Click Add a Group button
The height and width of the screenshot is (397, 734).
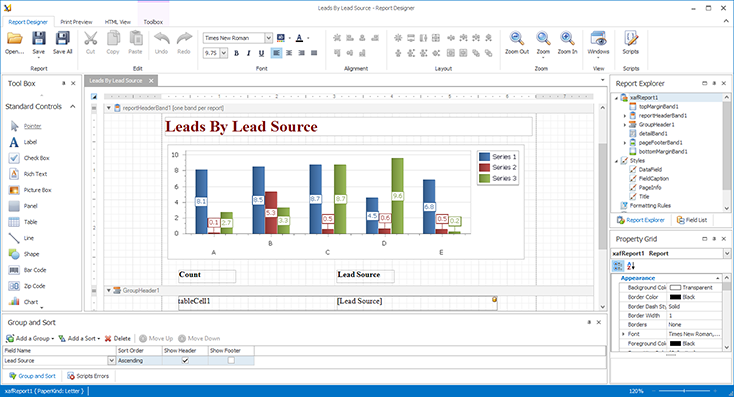click(30, 338)
